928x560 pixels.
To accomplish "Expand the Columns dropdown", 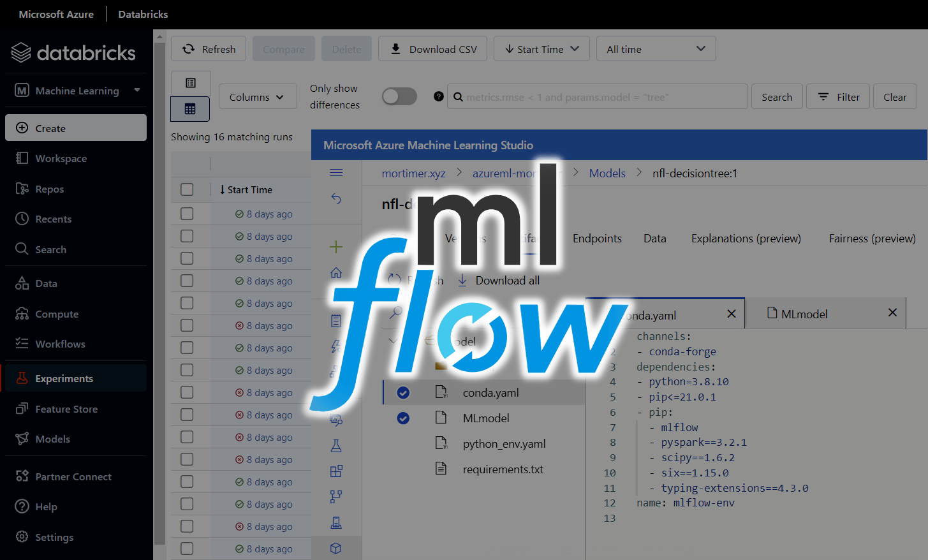I will pyautogui.click(x=258, y=97).
